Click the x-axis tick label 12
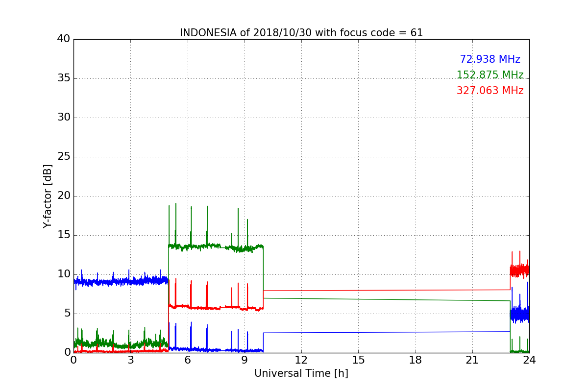Image resolution: width=588 pixels, height=392 pixels. point(301,360)
